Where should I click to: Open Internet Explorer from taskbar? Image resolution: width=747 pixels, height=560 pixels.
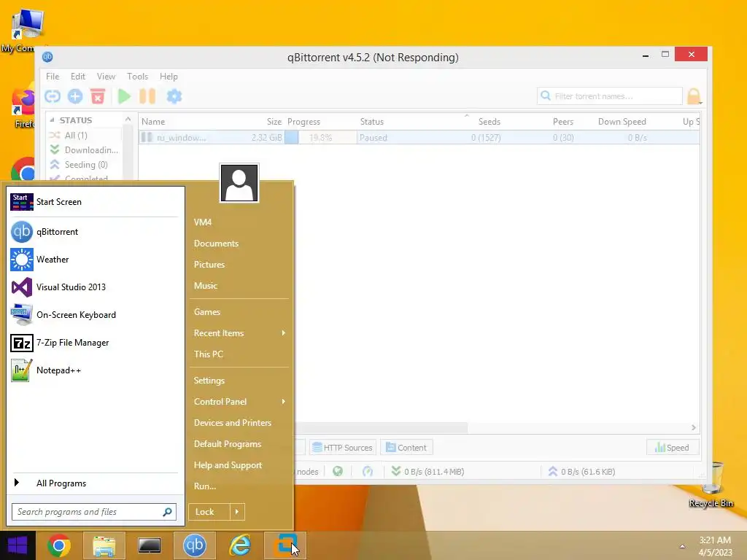[x=239, y=545]
